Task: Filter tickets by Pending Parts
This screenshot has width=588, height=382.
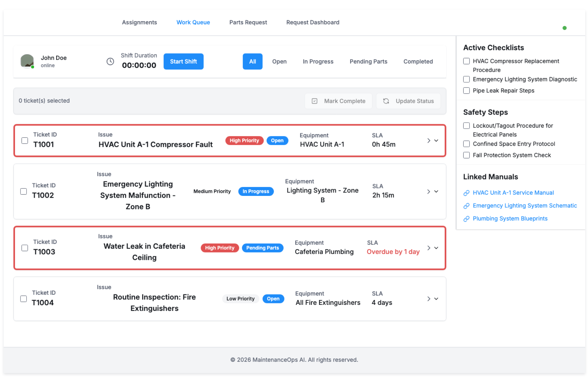Action: pos(368,62)
